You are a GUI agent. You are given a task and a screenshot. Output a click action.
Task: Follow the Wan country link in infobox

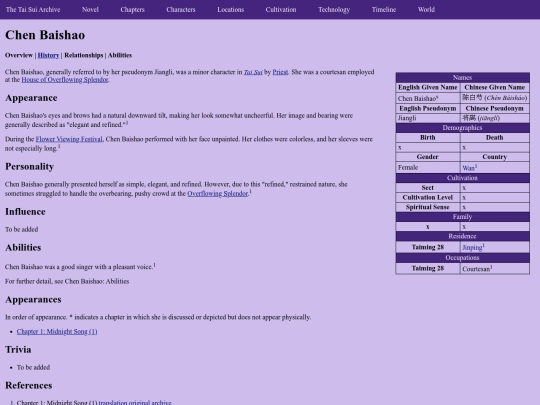pyautogui.click(x=468, y=168)
